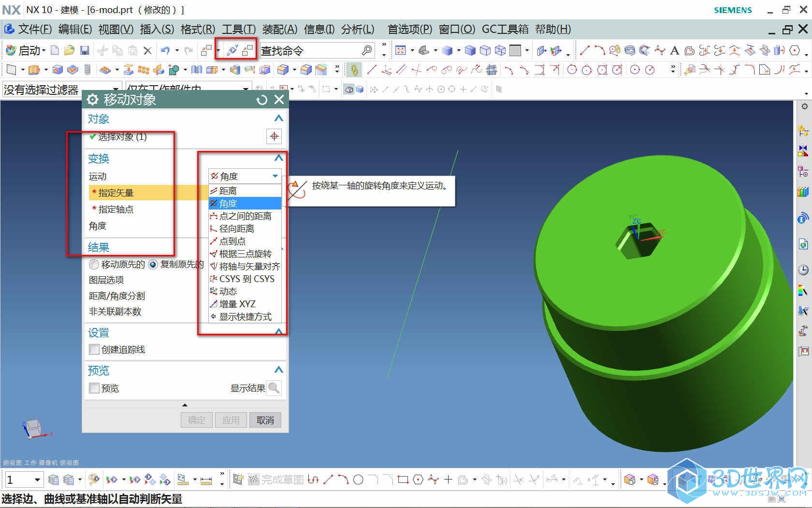
Task: Reset the Move Object dialog
Action: click(262, 100)
